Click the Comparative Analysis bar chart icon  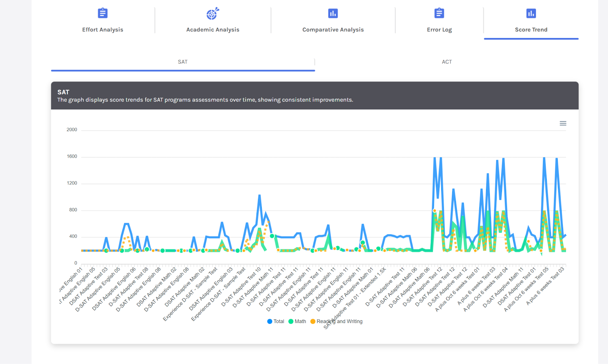[333, 13]
